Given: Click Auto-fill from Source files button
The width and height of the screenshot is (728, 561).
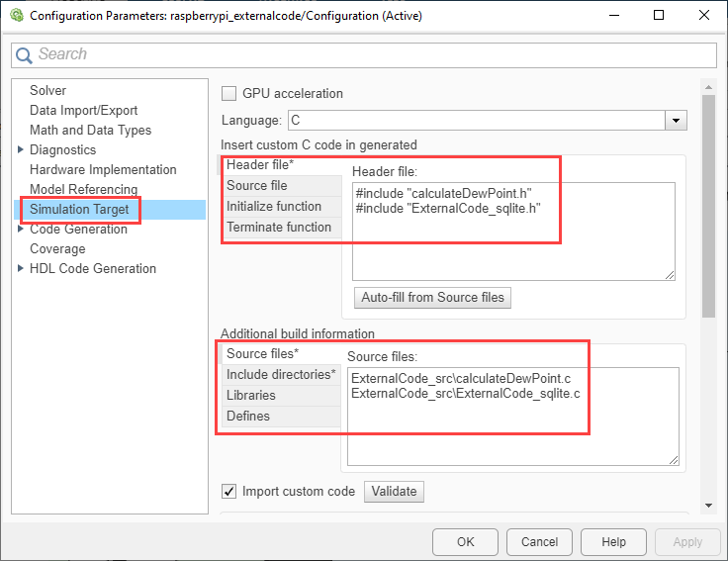Looking at the screenshot, I should point(432,297).
